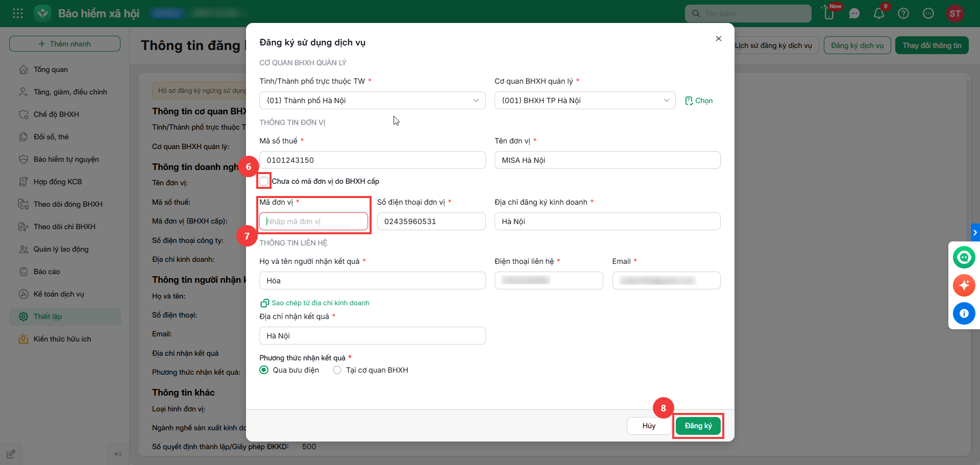Click the Họ và tên người nhận kết quả field

pos(373,281)
